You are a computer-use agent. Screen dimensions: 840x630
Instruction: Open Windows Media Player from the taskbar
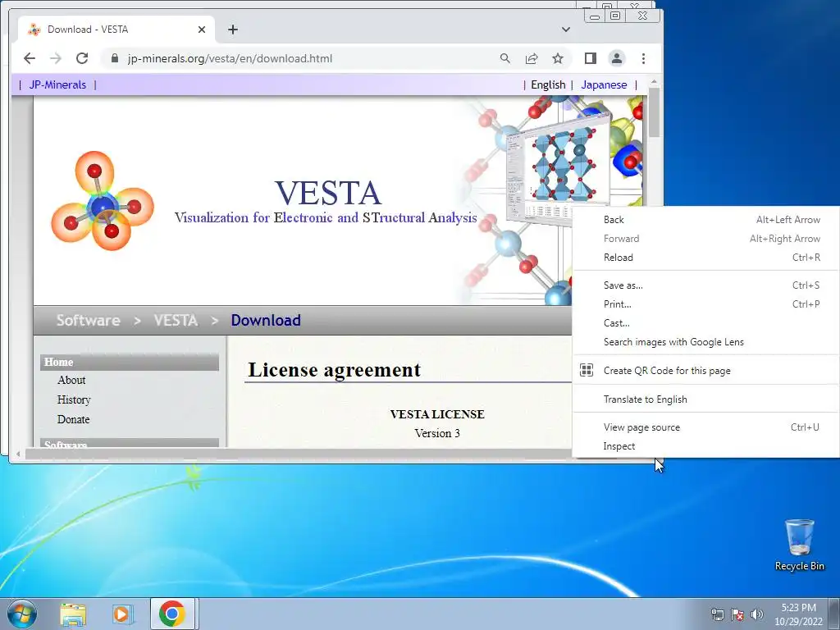pyautogui.click(x=122, y=614)
